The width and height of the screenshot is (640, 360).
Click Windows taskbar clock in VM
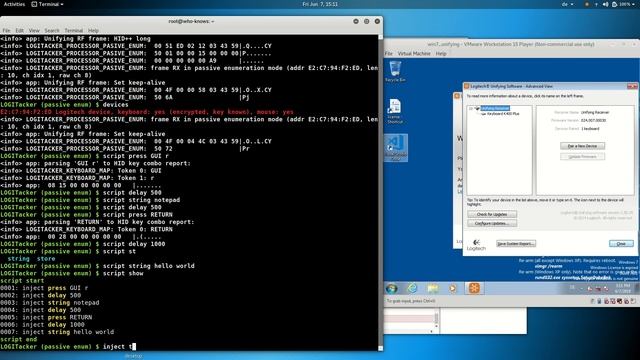(x=623, y=288)
